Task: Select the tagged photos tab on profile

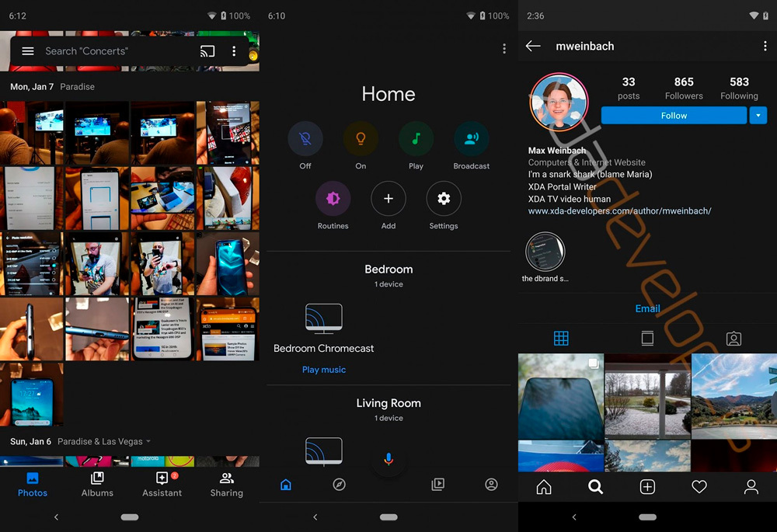Action: 733,339
